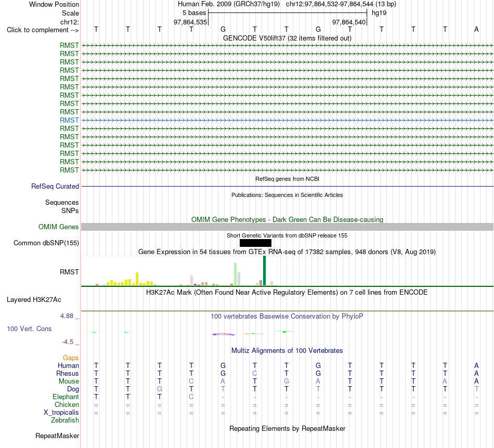Click the tallest yellow GTEx expression bar
Viewport: 494px width, 448px height.
pos(137,279)
